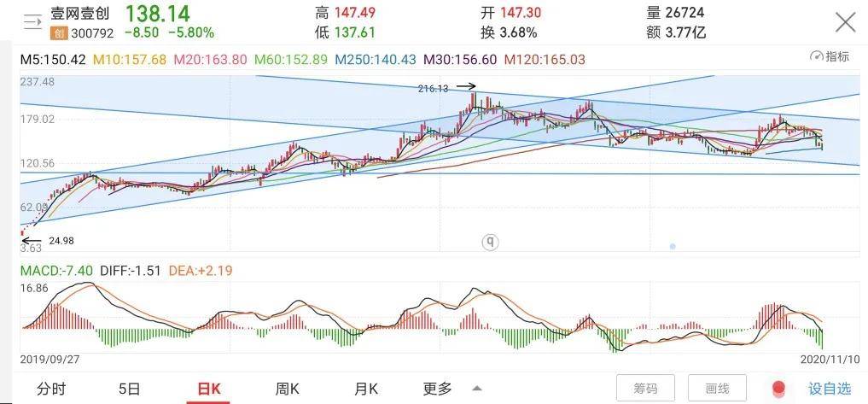Expand the 更多 more periods dropdown
Image resolution: width=868 pixels, height=404 pixels.
pyautogui.click(x=438, y=389)
